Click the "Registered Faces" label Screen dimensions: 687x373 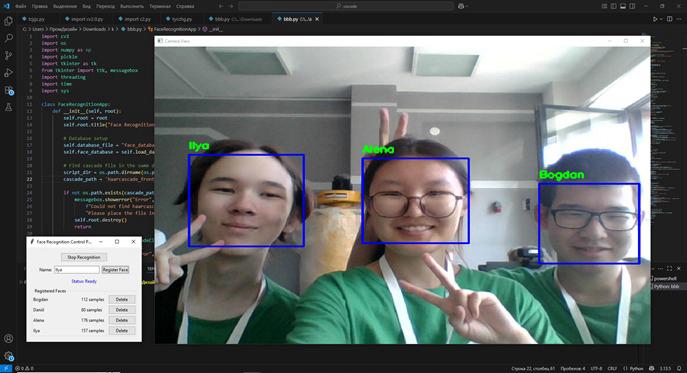pyautogui.click(x=50, y=291)
